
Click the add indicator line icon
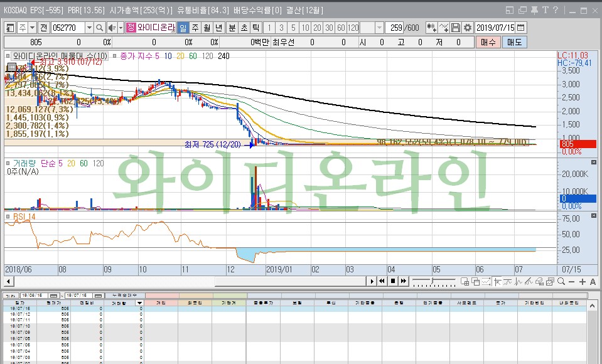(443, 28)
